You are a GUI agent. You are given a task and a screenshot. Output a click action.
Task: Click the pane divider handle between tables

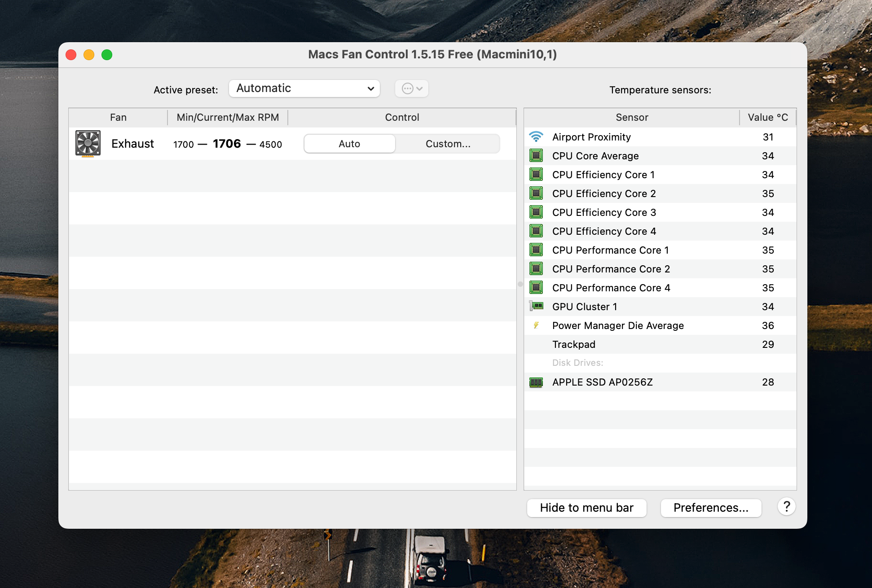point(520,284)
